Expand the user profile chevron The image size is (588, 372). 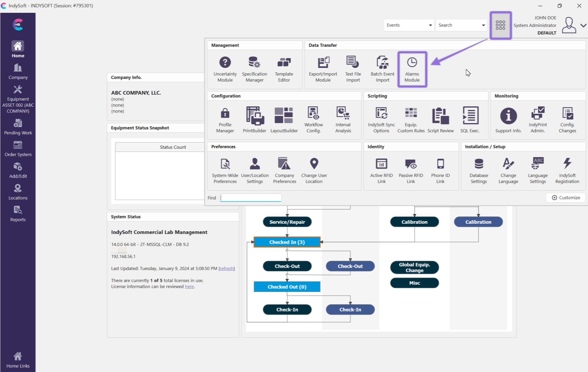(x=583, y=25)
